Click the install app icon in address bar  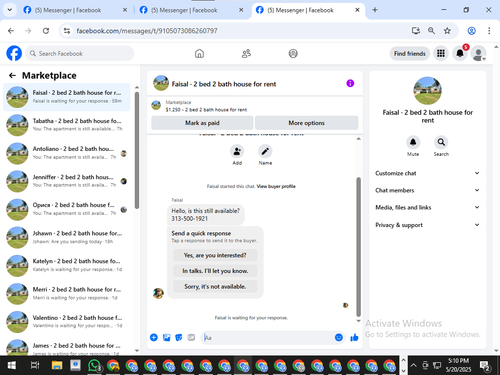click(416, 31)
